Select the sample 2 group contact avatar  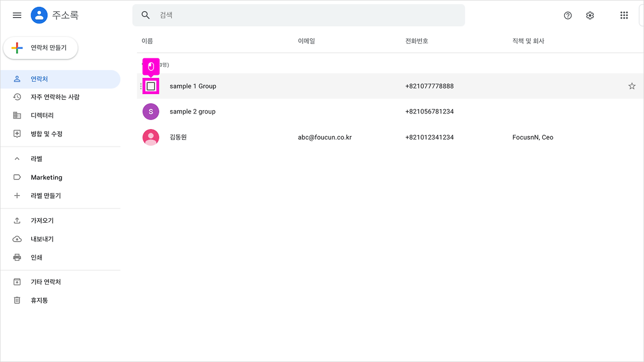[151, 111]
